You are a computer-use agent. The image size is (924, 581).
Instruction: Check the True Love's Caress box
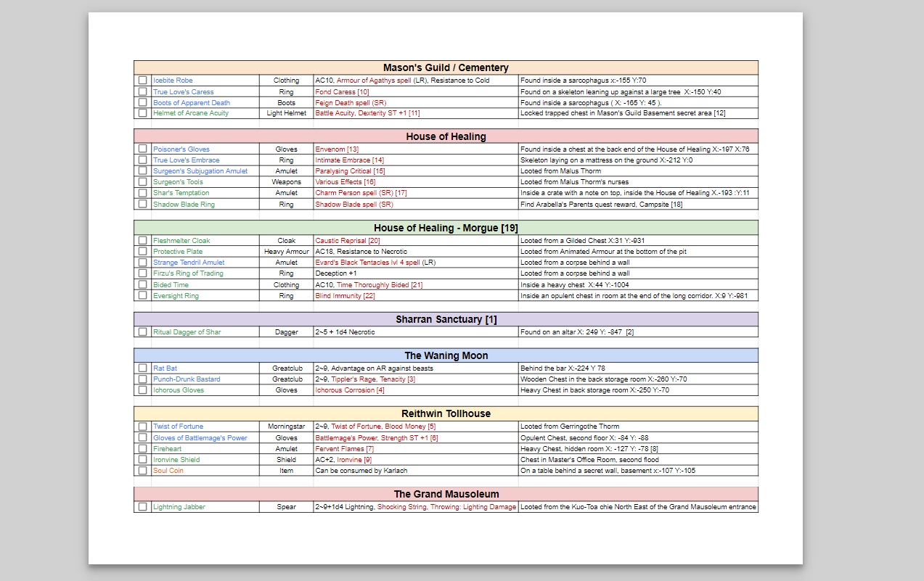[142, 92]
